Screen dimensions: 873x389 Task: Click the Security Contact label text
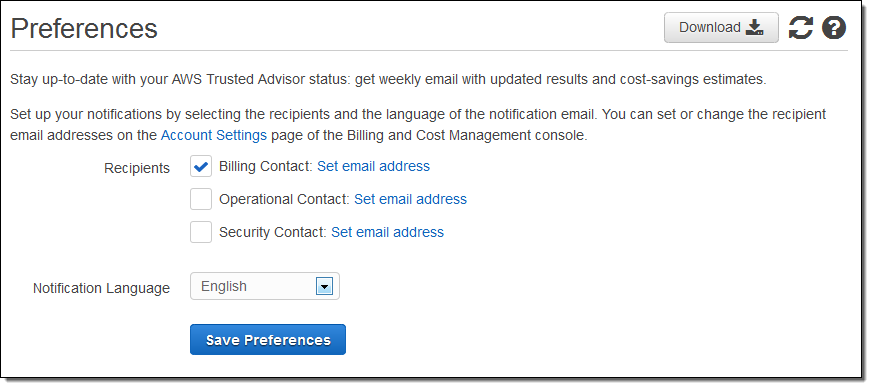pyautogui.click(x=273, y=232)
